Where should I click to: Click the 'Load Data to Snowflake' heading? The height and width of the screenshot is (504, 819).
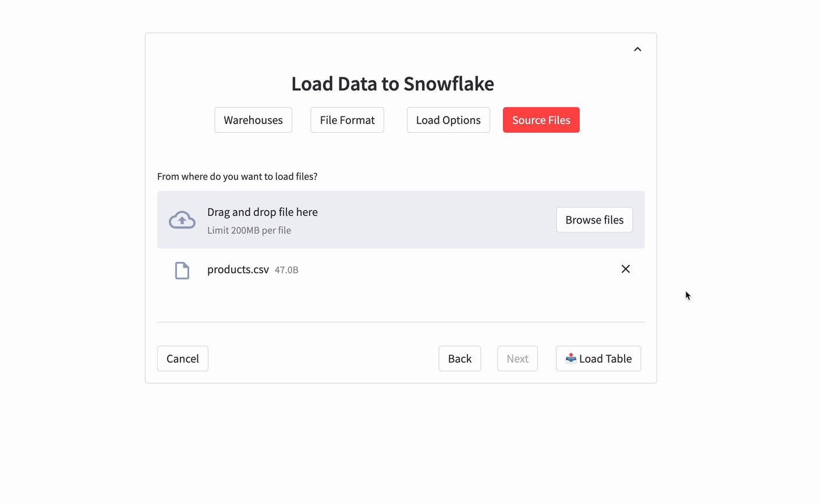point(392,84)
